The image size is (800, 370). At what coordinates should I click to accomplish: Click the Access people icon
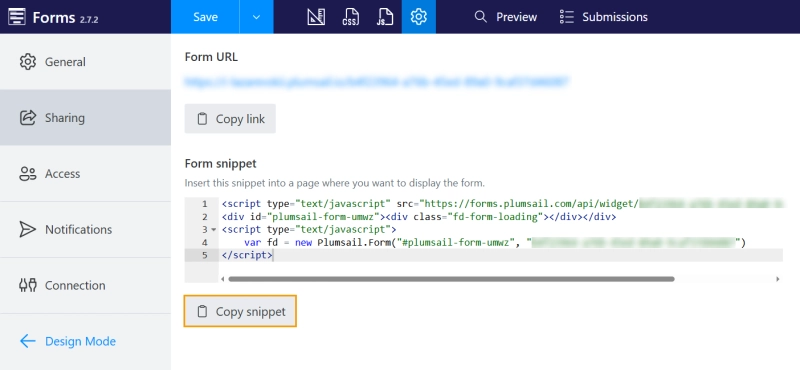click(x=28, y=174)
